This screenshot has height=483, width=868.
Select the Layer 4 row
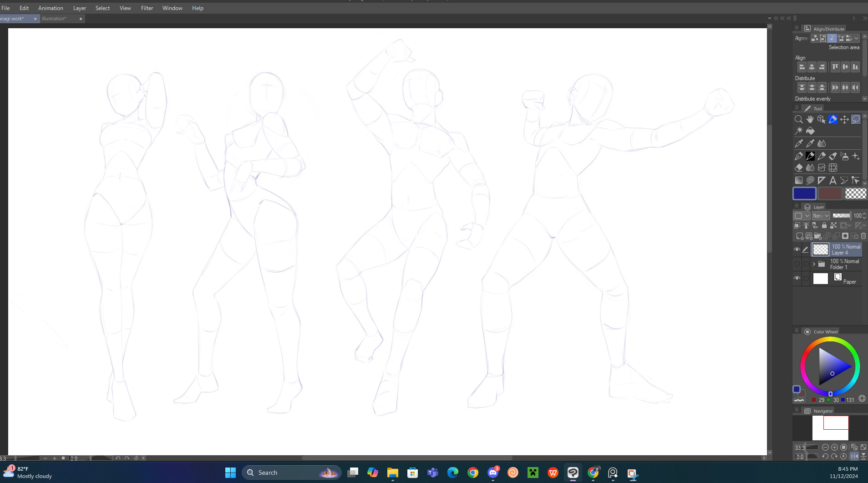pos(837,249)
